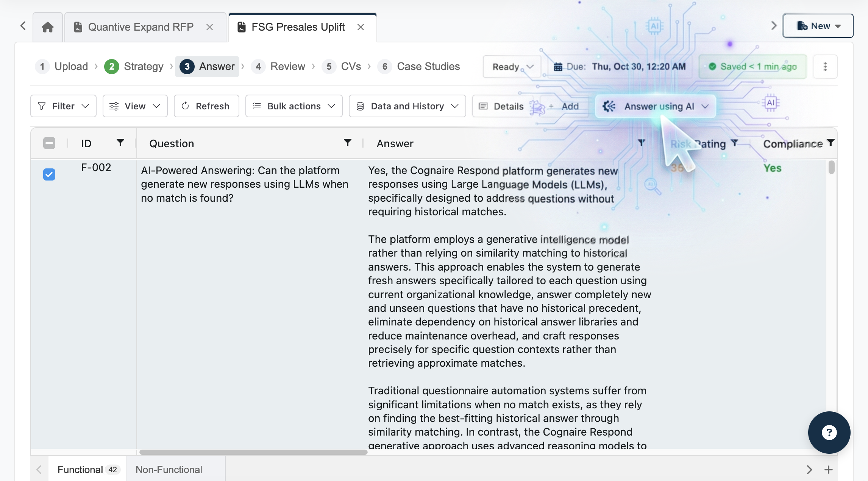
Task: Click the ID column filter icon
Action: click(x=120, y=143)
